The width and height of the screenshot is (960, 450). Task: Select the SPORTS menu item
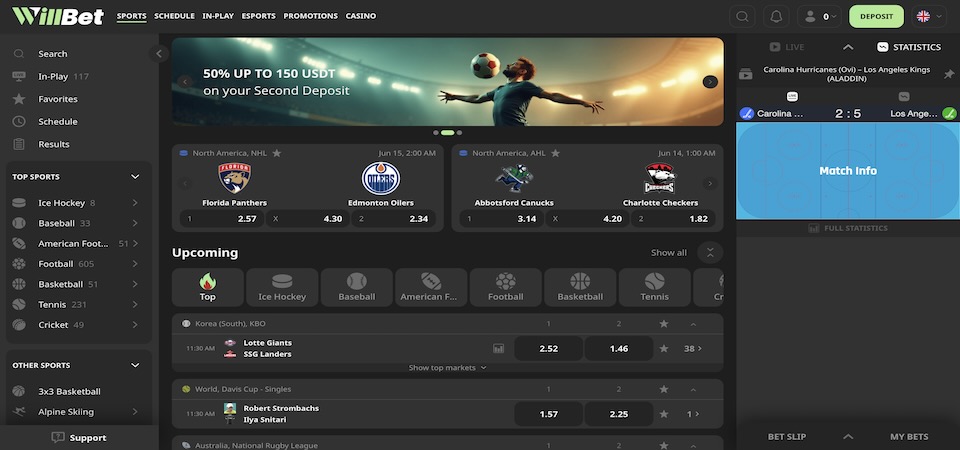132,16
